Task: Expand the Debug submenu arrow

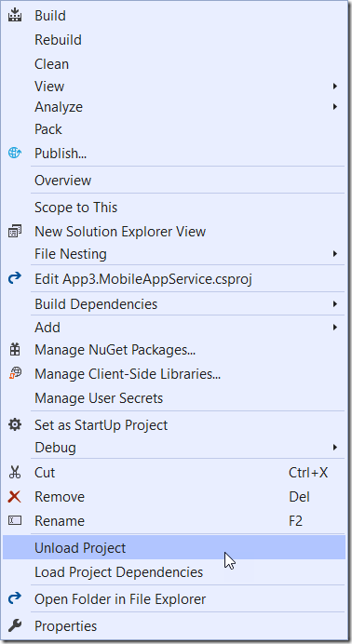Action: point(335,448)
